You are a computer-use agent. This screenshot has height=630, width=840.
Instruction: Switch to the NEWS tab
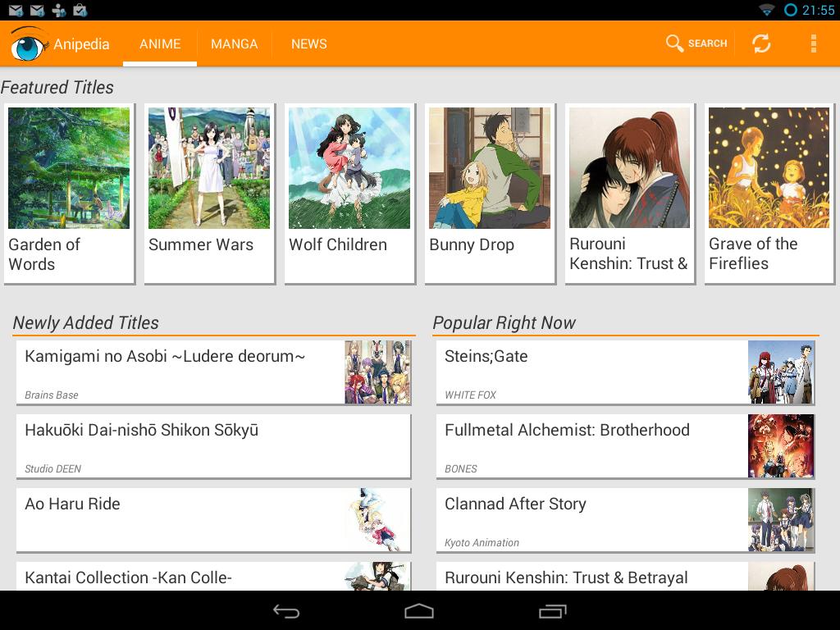pyautogui.click(x=309, y=44)
